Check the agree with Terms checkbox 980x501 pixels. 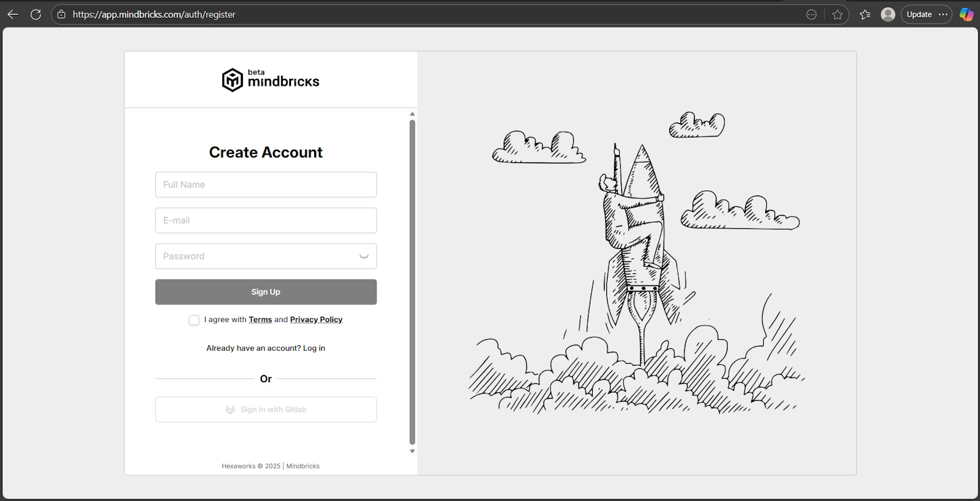(194, 320)
